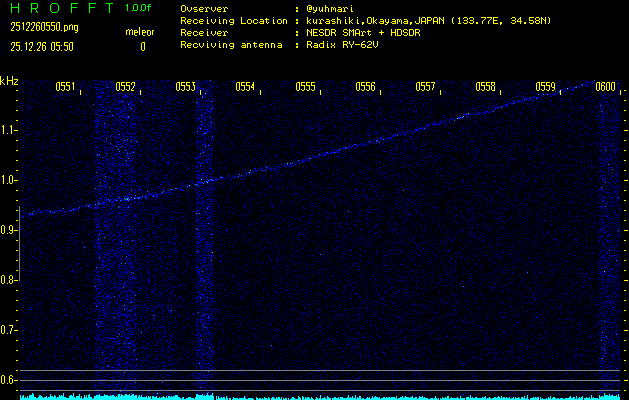Click the kHz axis unit label
The width and height of the screenshot is (629, 400).
(x=10, y=81)
